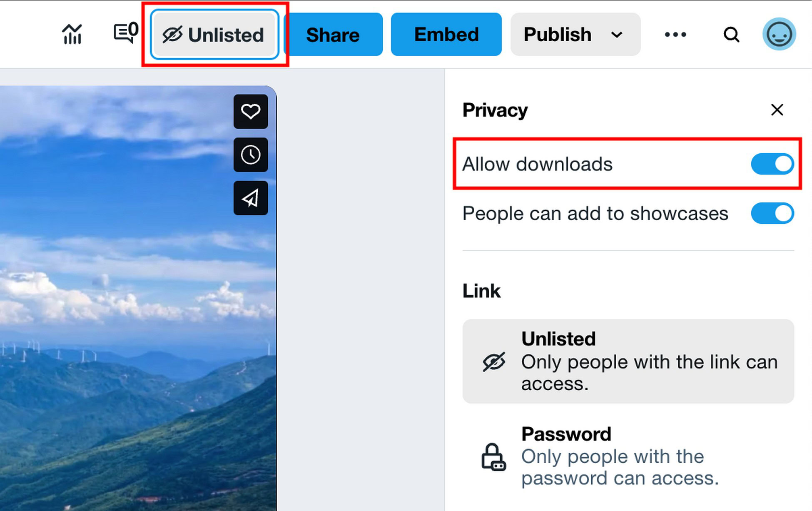Click the analytics/stats icon
The height and width of the screenshot is (511, 812).
click(x=72, y=34)
